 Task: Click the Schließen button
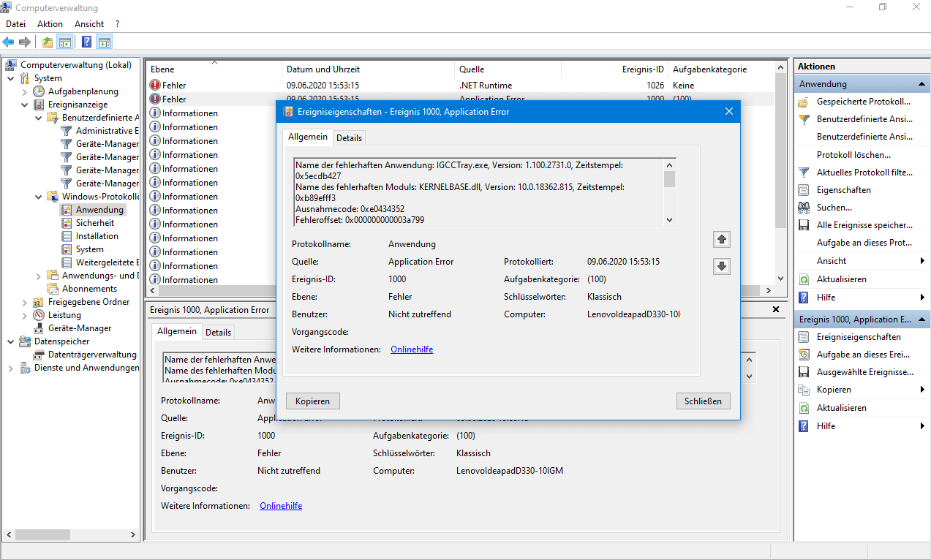pos(703,401)
